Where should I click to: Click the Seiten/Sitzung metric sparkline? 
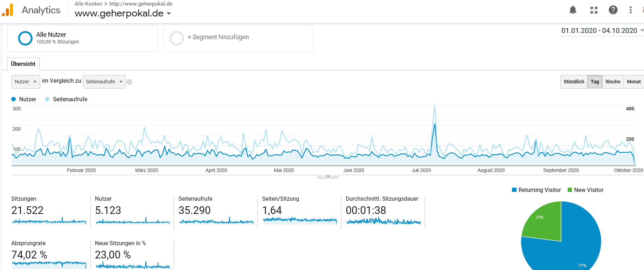300,221
